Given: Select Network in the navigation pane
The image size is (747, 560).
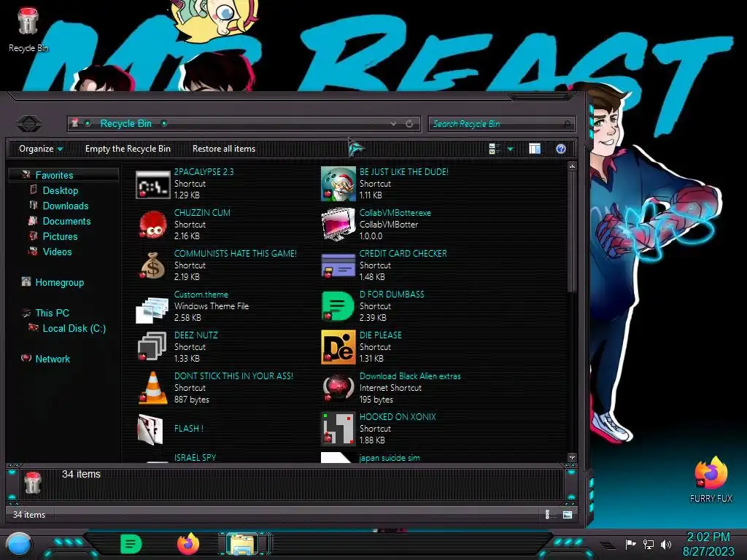Looking at the screenshot, I should point(53,359).
